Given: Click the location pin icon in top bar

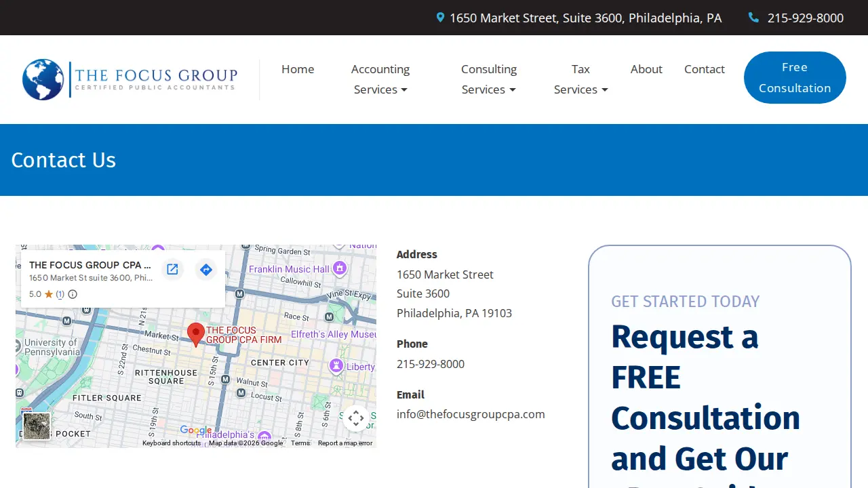Looking at the screenshot, I should 441,18.
